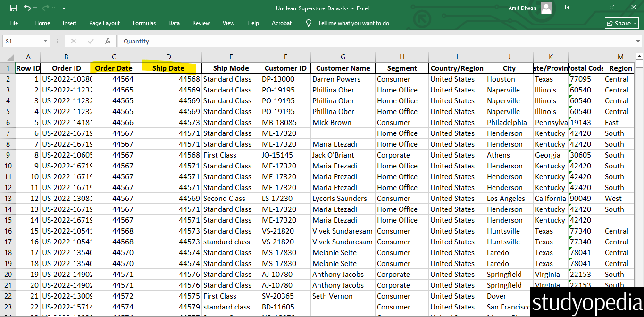Open the Name Box dropdown
Image resolution: width=644 pixels, height=317 pixels.
pos(44,41)
